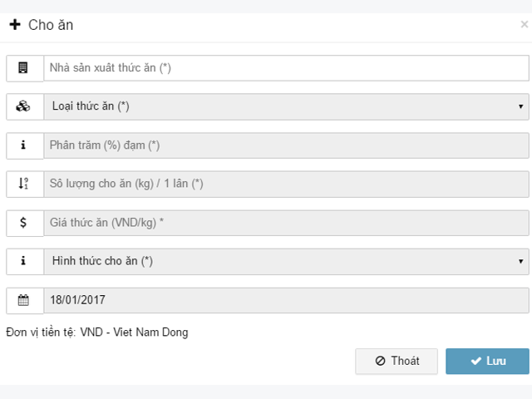Open the Hình thức cho ăn dropdown
The width and height of the screenshot is (532, 399).
click(286, 261)
